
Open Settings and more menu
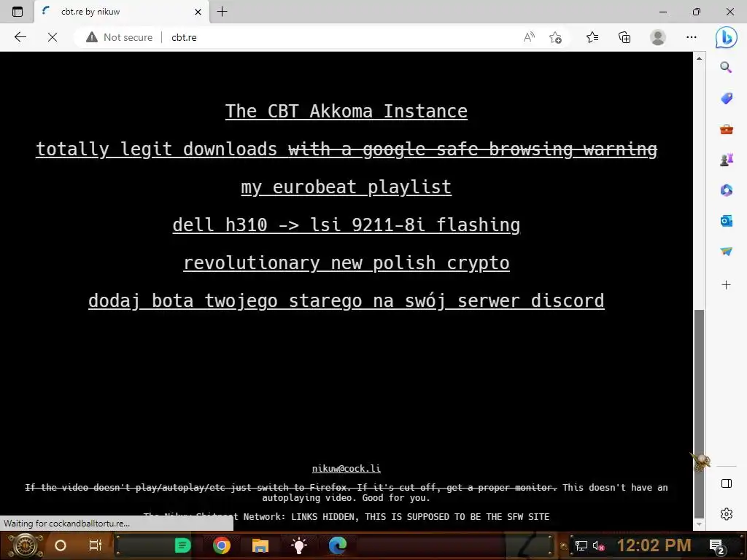692,37
